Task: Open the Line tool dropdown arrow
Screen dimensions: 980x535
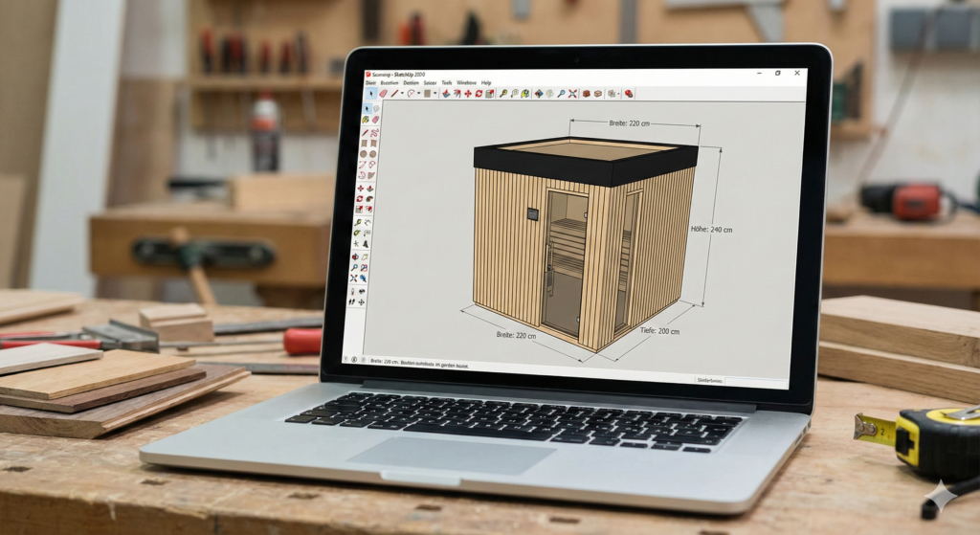Action: [x=403, y=94]
